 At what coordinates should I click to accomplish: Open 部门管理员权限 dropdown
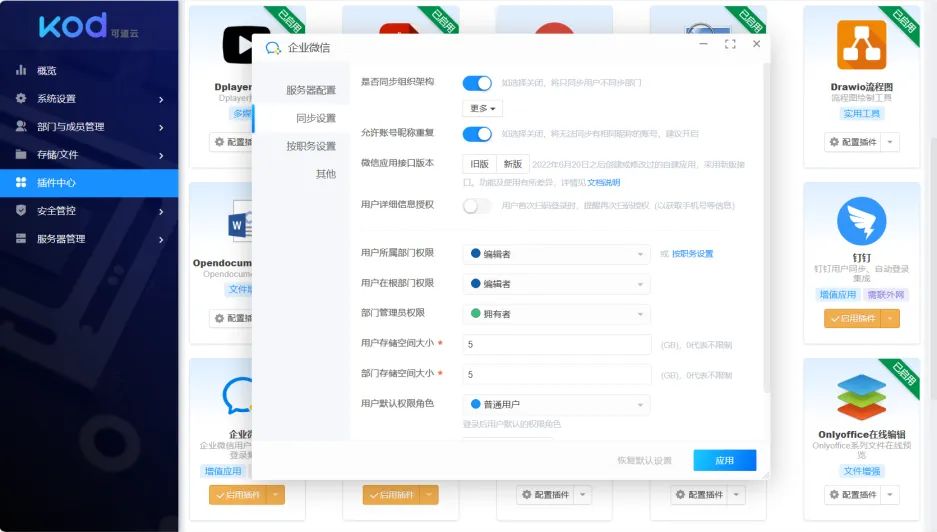click(556, 314)
